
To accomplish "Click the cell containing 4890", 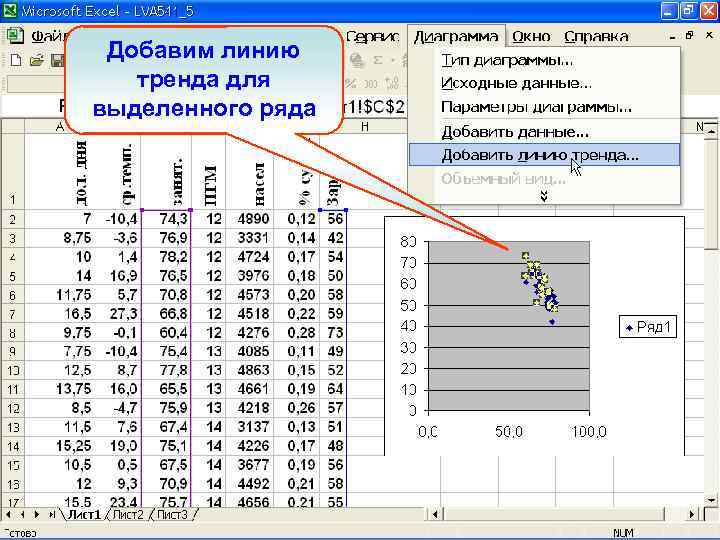I will coord(249,219).
